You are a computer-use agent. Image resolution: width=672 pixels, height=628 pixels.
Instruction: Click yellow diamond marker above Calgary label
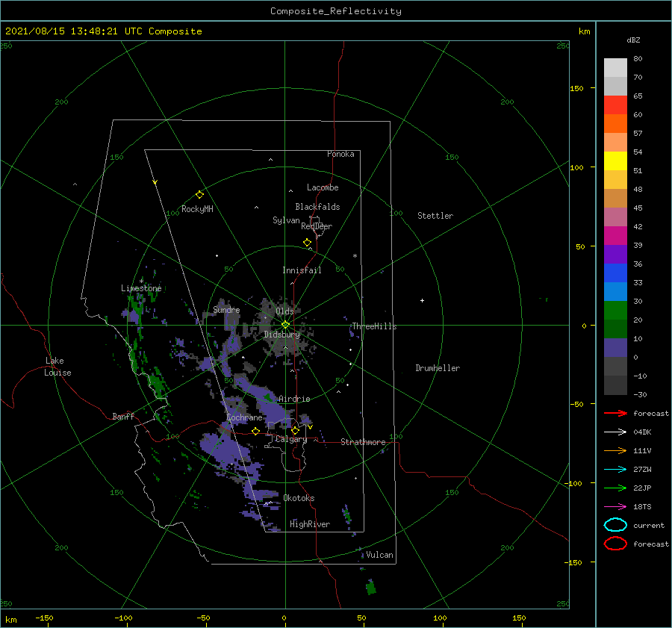pos(295,430)
